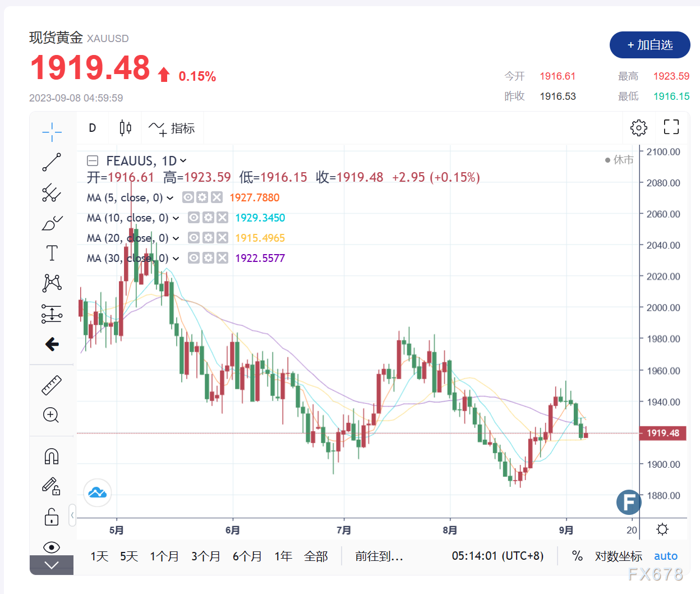Click the 前往到... go-to-date link
Image resolution: width=700 pixels, height=594 pixels.
tap(379, 556)
